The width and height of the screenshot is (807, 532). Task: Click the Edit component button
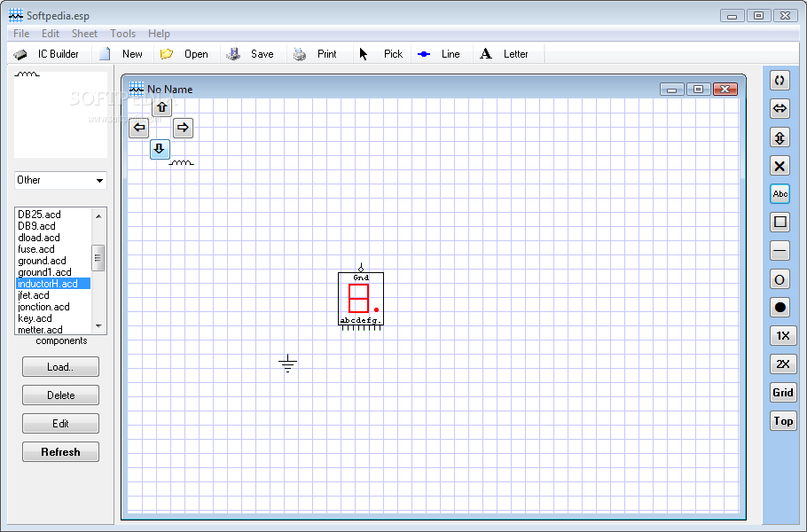coord(60,424)
